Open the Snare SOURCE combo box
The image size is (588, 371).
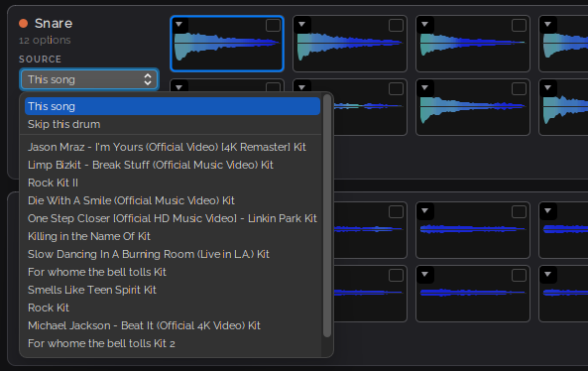point(89,79)
